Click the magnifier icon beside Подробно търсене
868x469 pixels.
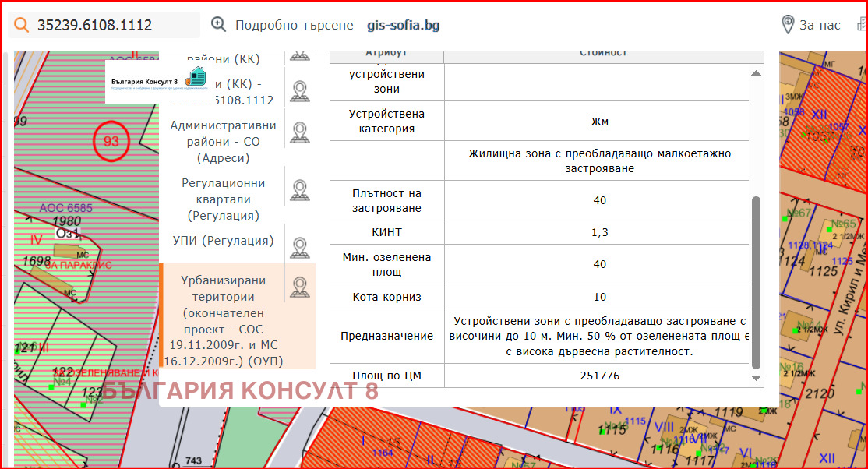click(218, 24)
